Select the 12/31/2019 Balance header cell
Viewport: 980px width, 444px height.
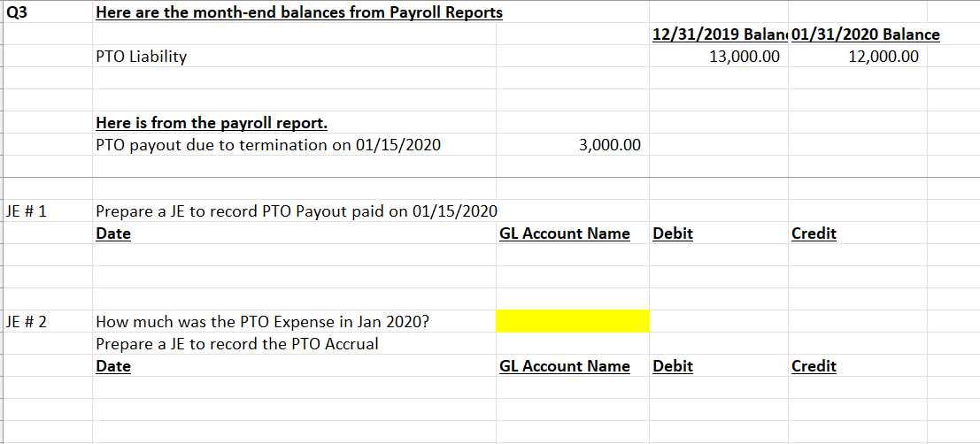pos(718,34)
